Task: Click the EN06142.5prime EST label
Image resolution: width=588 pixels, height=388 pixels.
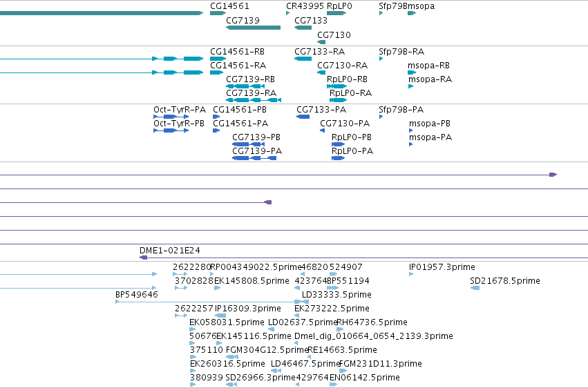Action: click(365, 377)
